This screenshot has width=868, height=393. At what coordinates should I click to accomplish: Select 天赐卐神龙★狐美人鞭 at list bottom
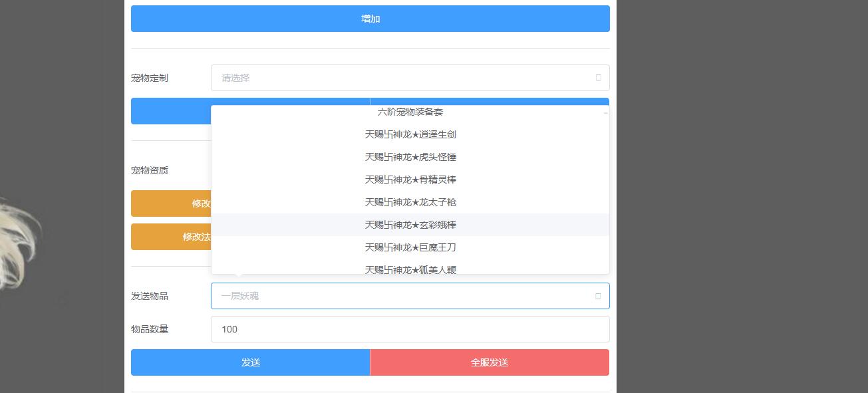click(410, 269)
